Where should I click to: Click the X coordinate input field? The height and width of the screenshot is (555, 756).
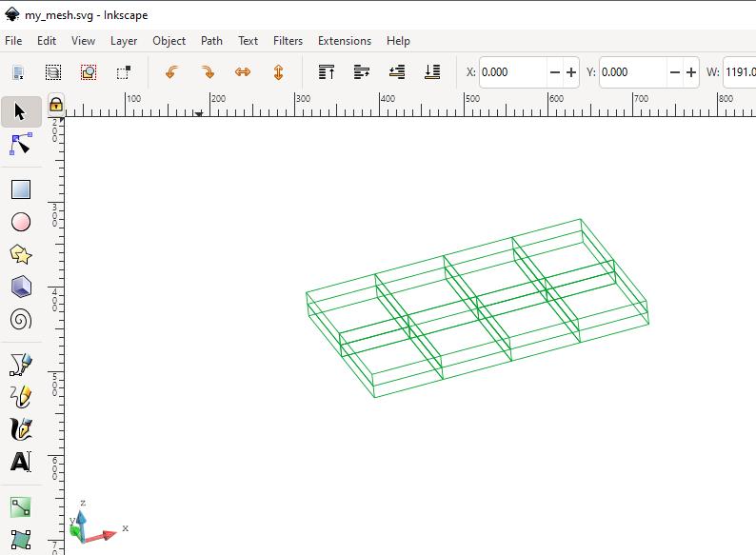[x=512, y=72]
